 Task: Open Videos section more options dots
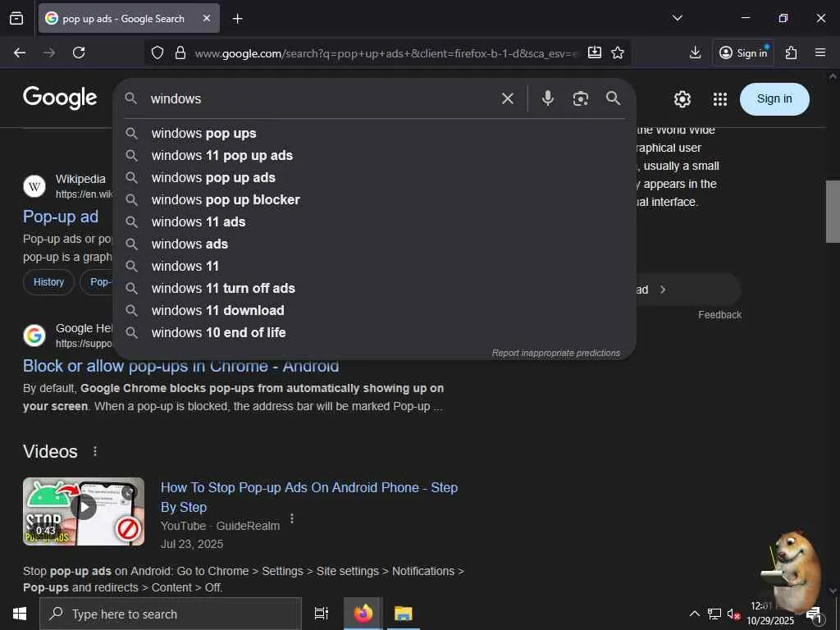95,452
